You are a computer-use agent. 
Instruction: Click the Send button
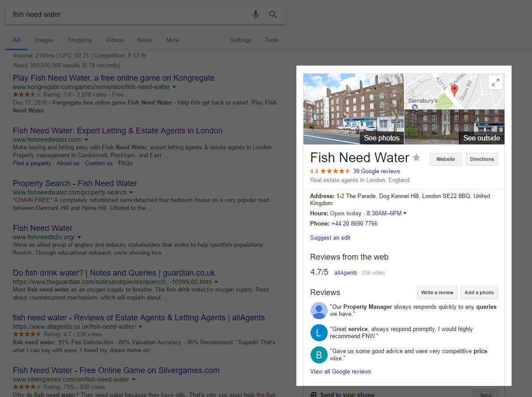(x=485, y=394)
